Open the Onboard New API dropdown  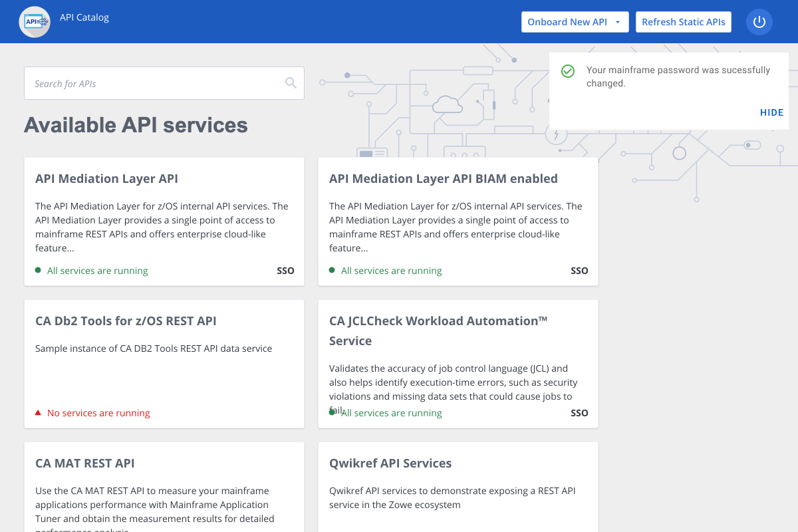tap(575, 22)
